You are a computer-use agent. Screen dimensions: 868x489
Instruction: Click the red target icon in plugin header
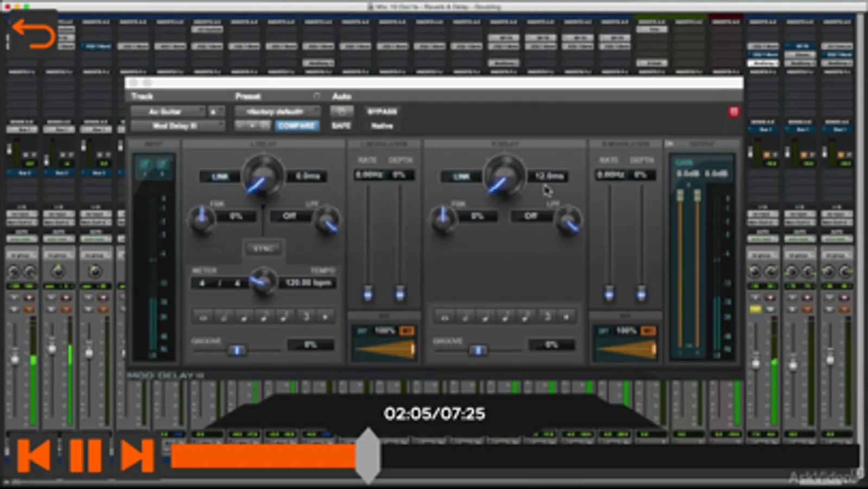tap(733, 112)
